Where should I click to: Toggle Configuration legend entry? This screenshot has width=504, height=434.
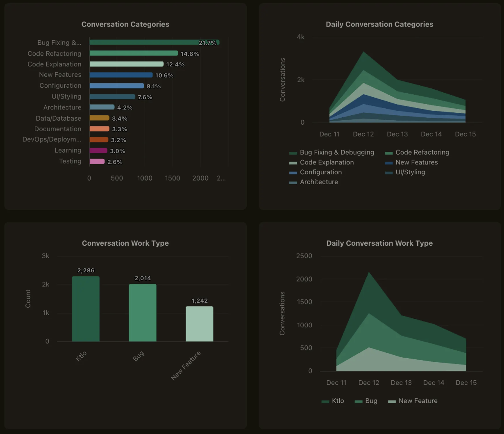pyautogui.click(x=315, y=172)
